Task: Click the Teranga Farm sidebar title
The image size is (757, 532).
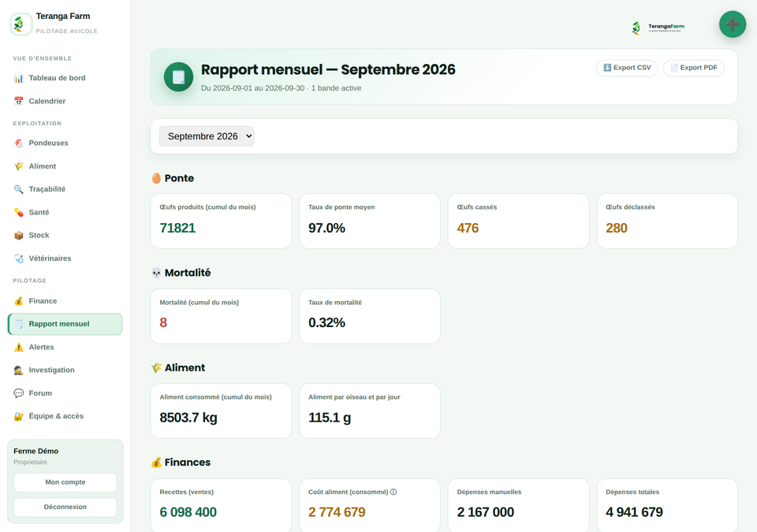Action: (63, 16)
